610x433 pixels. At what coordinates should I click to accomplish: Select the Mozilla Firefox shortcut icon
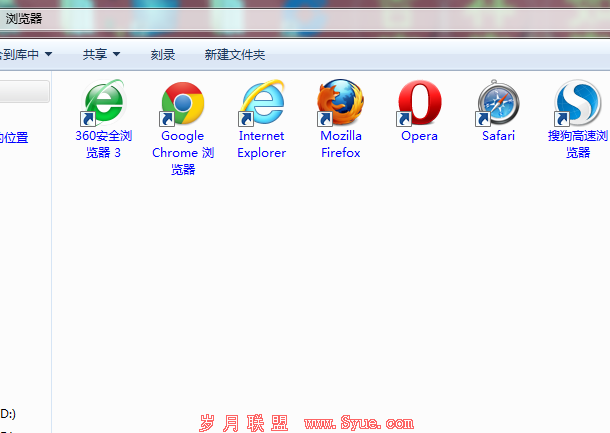[340, 103]
